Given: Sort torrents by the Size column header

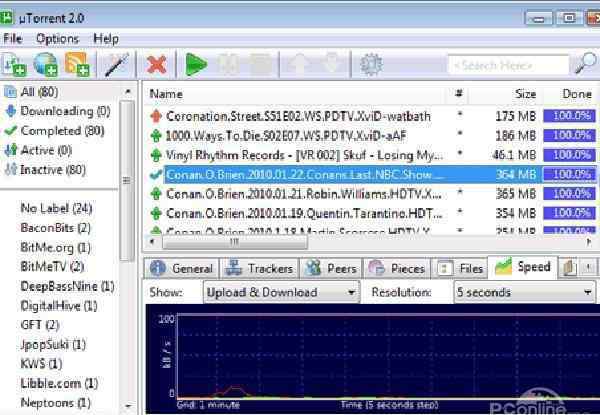Looking at the screenshot, I should pos(525,93).
